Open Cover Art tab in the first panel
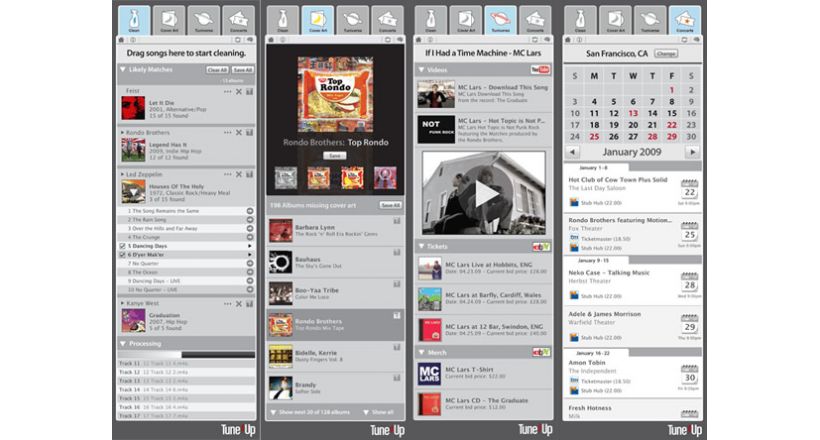Image resolution: width=820 pixels, height=440 pixels. click(169, 20)
